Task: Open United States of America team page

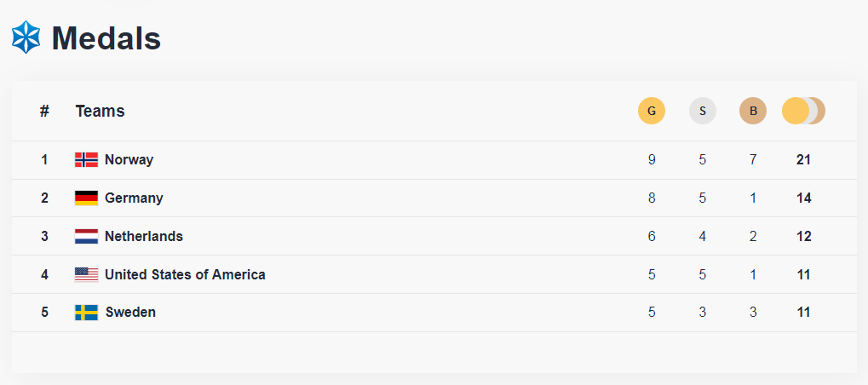Action: 185,274
